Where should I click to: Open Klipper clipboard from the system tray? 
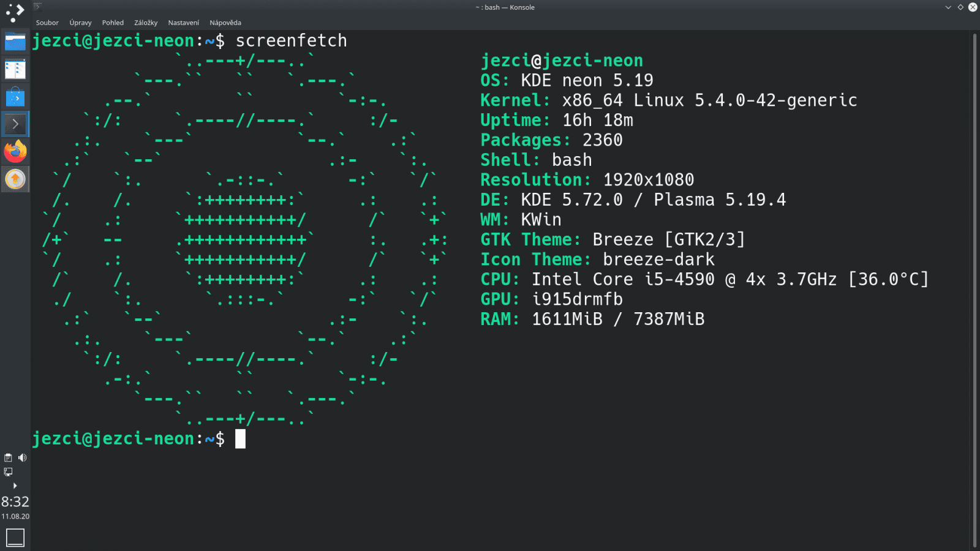pos(8,457)
